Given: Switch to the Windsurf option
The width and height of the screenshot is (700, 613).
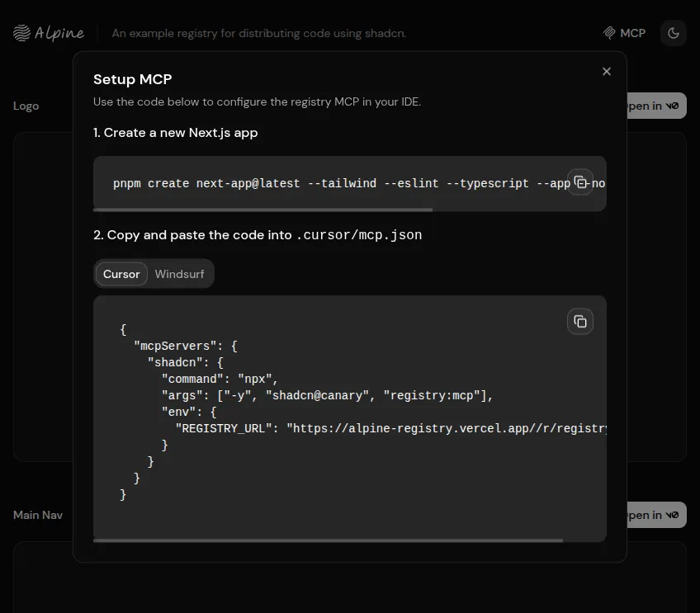Looking at the screenshot, I should point(179,273).
